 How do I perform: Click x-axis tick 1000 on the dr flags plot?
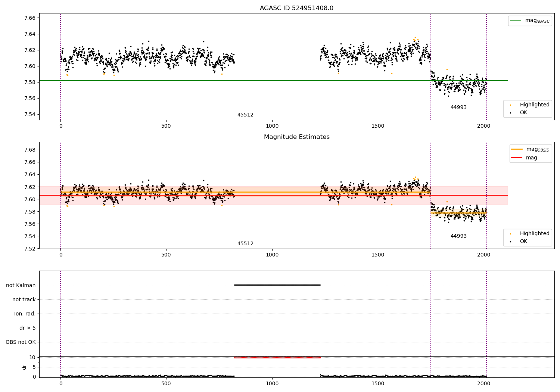pyautogui.click(x=272, y=384)
